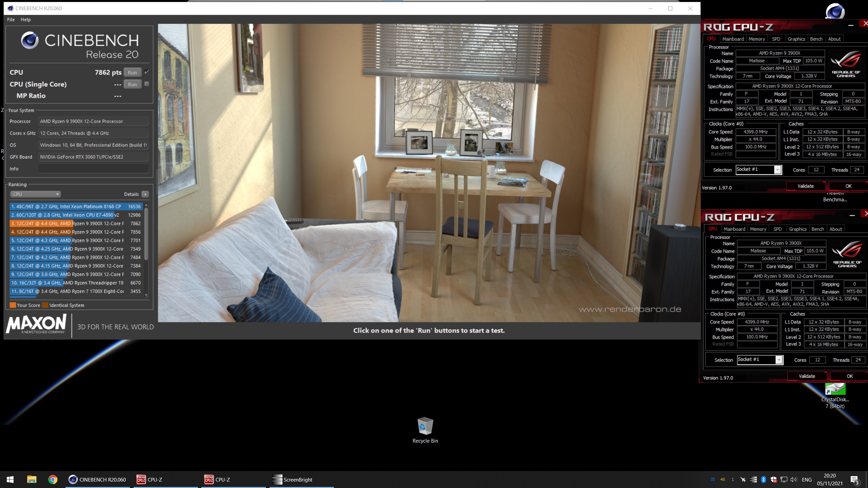Open Windows Security tray icon

tap(774, 480)
